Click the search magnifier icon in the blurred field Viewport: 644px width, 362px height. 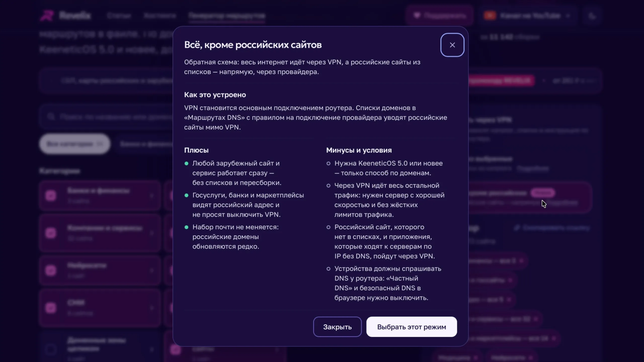(51, 117)
